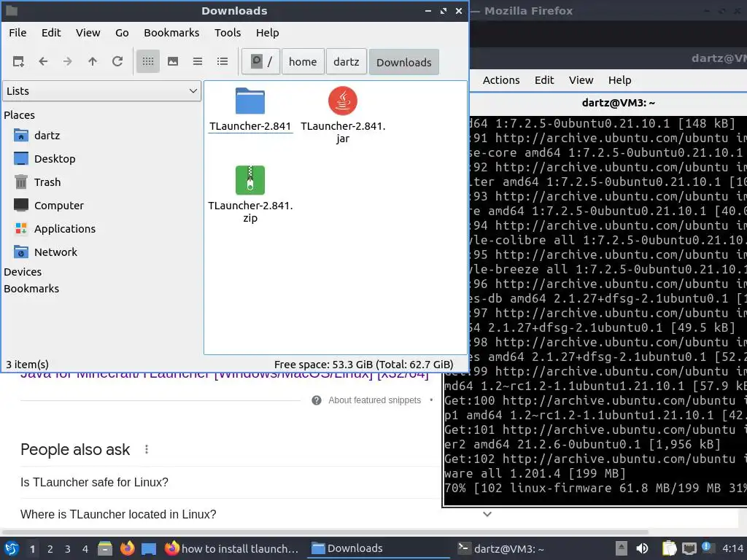Open File menu in file manager
Screen dimensions: 747x560
click(18, 33)
